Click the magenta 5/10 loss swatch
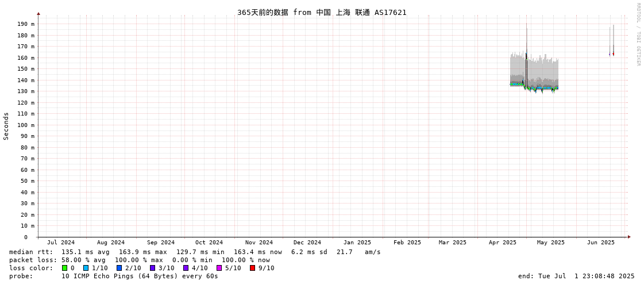 [x=219, y=268]
